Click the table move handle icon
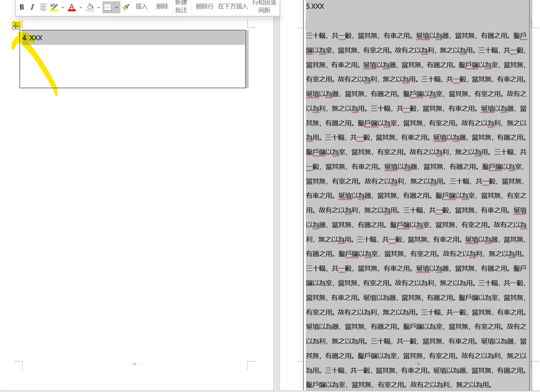Screen dimensions: 540x392 point(16,26)
